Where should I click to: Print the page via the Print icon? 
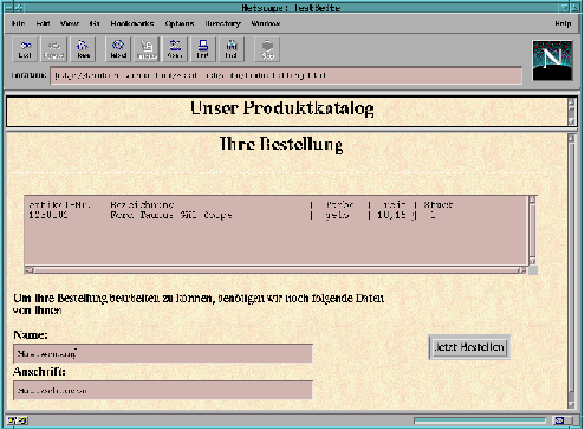(x=203, y=49)
